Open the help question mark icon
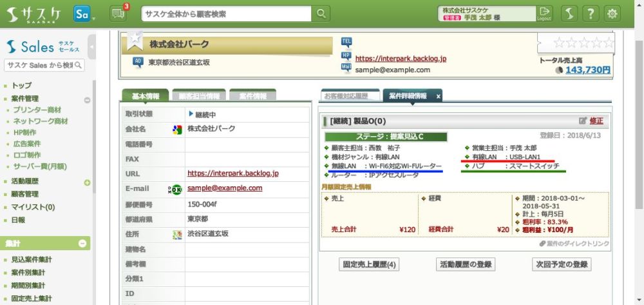This screenshot has width=644, height=305. [x=591, y=14]
